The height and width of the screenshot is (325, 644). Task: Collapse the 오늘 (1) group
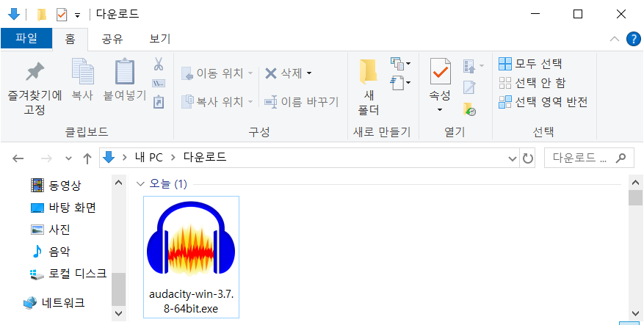[x=140, y=184]
